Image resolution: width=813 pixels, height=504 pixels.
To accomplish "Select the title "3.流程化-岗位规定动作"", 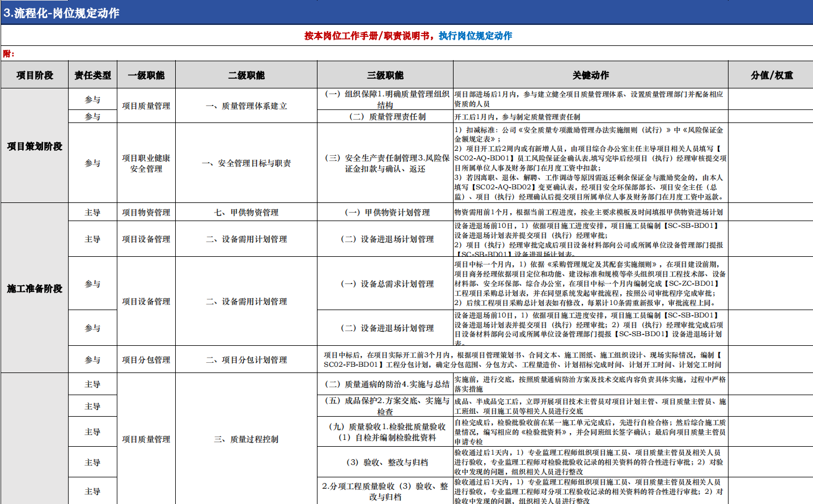I will [61, 13].
